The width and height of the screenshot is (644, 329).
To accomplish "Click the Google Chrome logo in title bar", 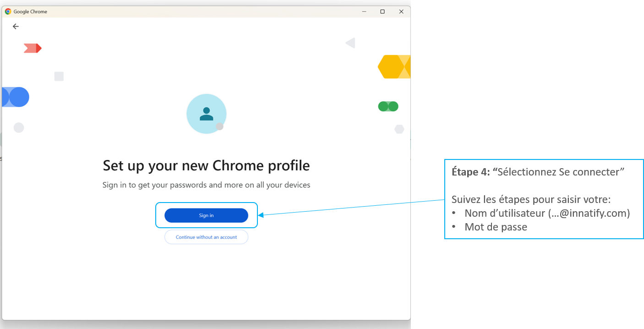I will [8, 11].
